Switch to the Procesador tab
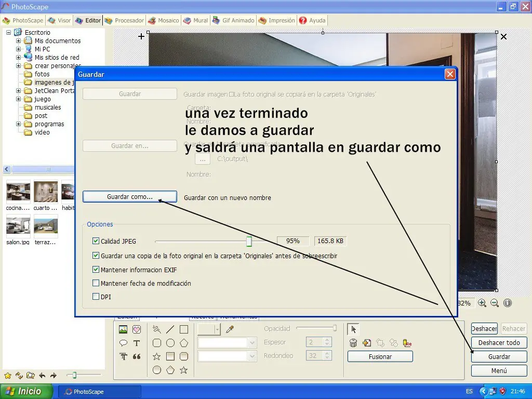This screenshot has width=532, height=399. coord(124,20)
